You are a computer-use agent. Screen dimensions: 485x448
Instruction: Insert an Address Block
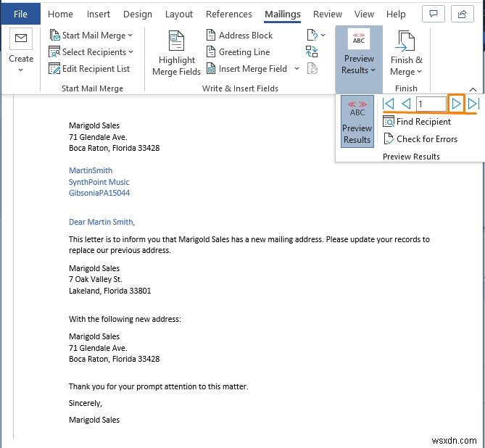coord(239,36)
